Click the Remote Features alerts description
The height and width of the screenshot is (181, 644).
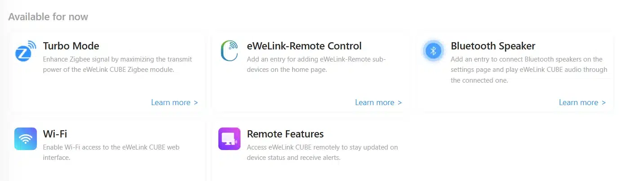click(322, 152)
